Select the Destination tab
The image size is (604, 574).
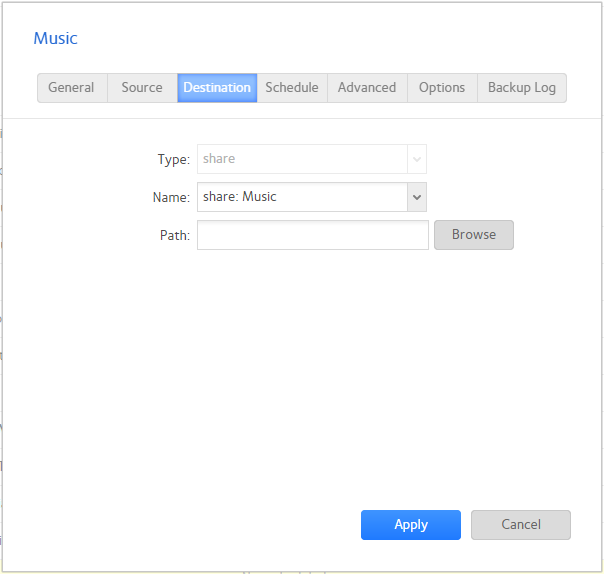[217, 88]
